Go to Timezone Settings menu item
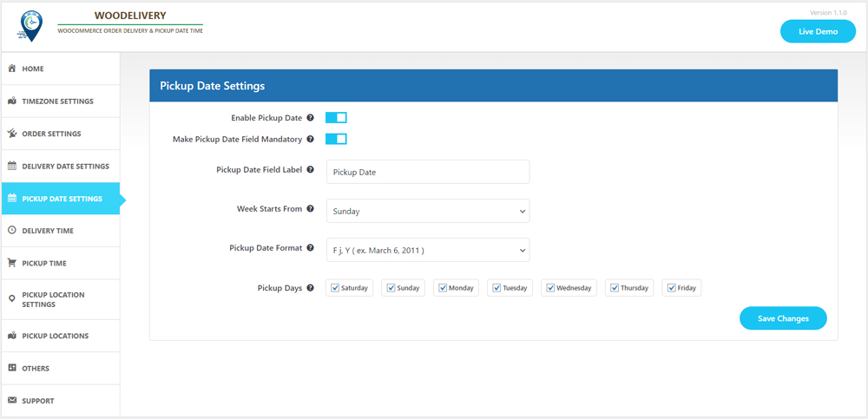The image size is (868, 419). click(x=57, y=101)
